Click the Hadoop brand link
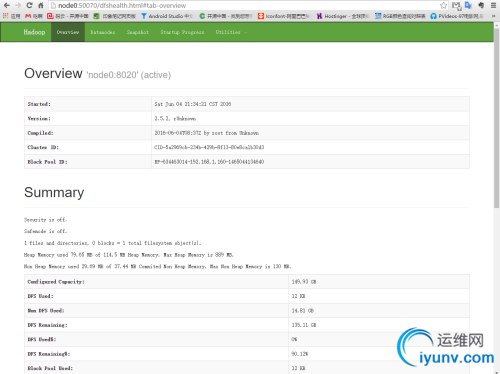Screen dimensions: 500x374 (x=34, y=32)
